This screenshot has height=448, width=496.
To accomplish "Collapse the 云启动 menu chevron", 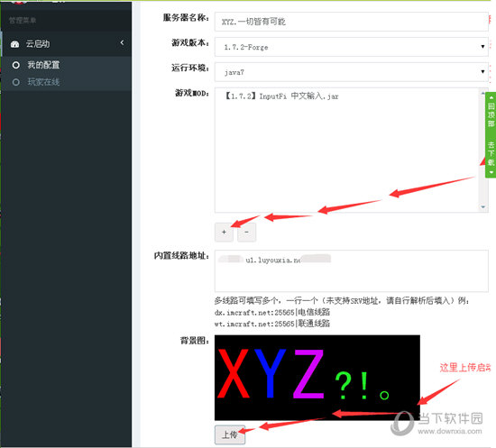I will coord(122,42).
